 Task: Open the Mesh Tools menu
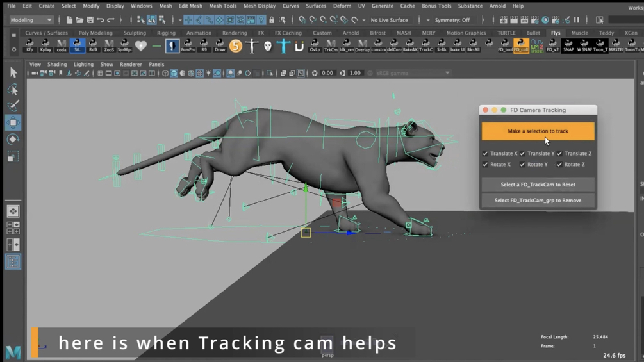pos(222,6)
